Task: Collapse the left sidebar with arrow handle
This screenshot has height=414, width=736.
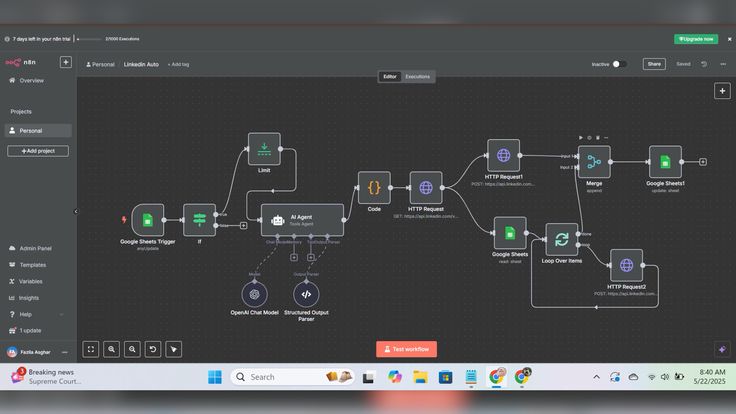Action: [76, 211]
